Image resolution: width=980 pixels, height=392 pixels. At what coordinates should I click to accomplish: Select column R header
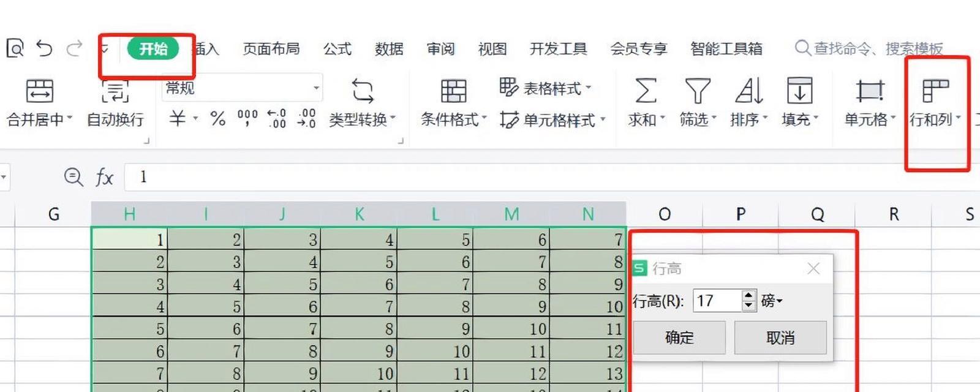894,214
